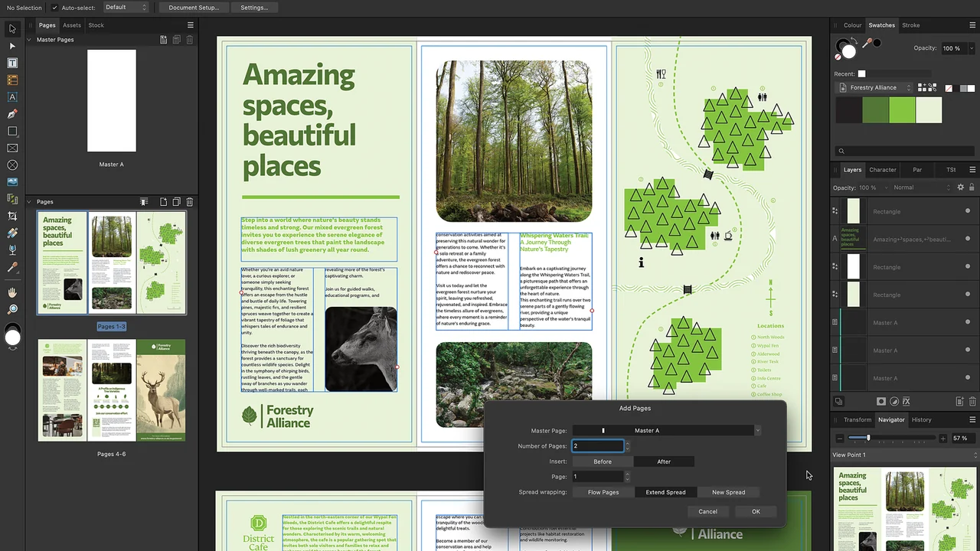Viewport: 980px width, 551px height.
Task: Select the Picture Frame Rectangle tool
Action: (12, 148)
